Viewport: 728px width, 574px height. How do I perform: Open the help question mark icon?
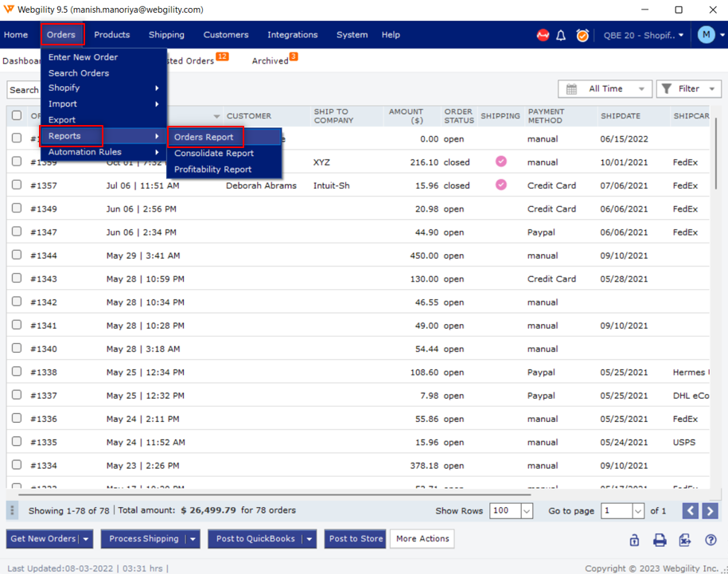click(710, 540)
